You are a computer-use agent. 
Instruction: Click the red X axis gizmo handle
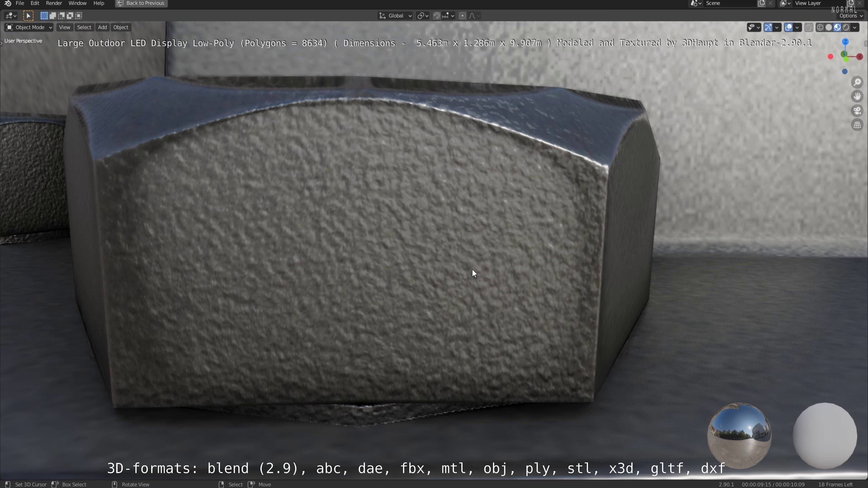[860, 56]
